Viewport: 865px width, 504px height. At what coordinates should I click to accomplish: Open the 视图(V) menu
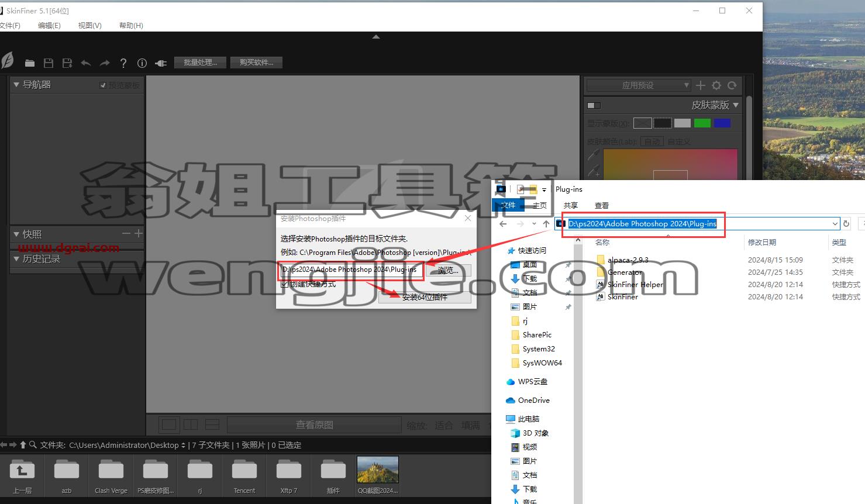[x=89, y=25]
